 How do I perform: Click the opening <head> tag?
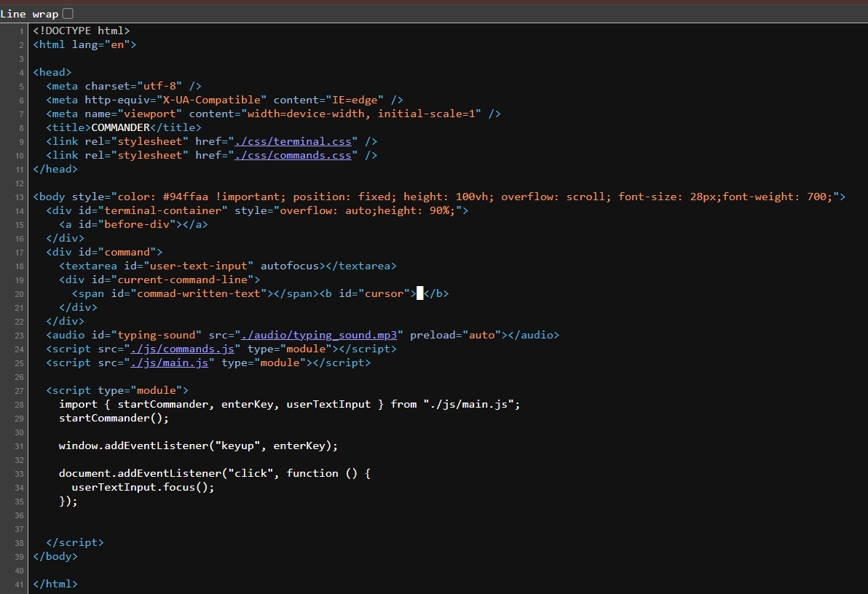pos(52,72)
